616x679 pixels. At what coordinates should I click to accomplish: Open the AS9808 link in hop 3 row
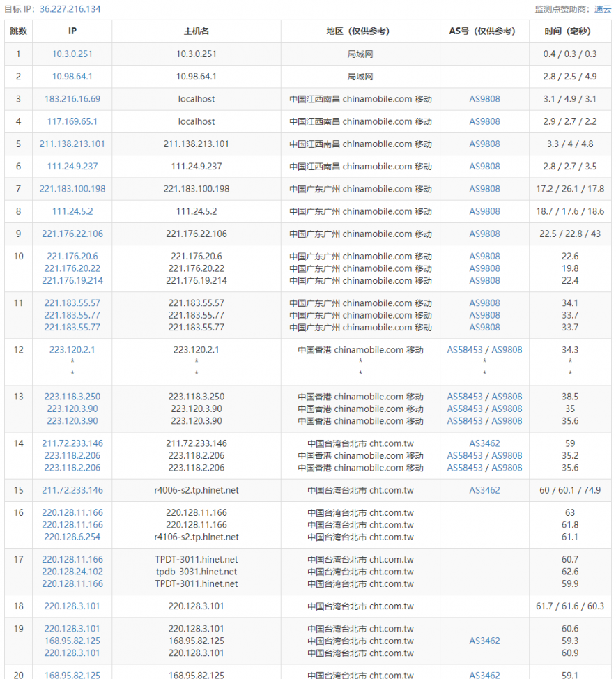484,99
